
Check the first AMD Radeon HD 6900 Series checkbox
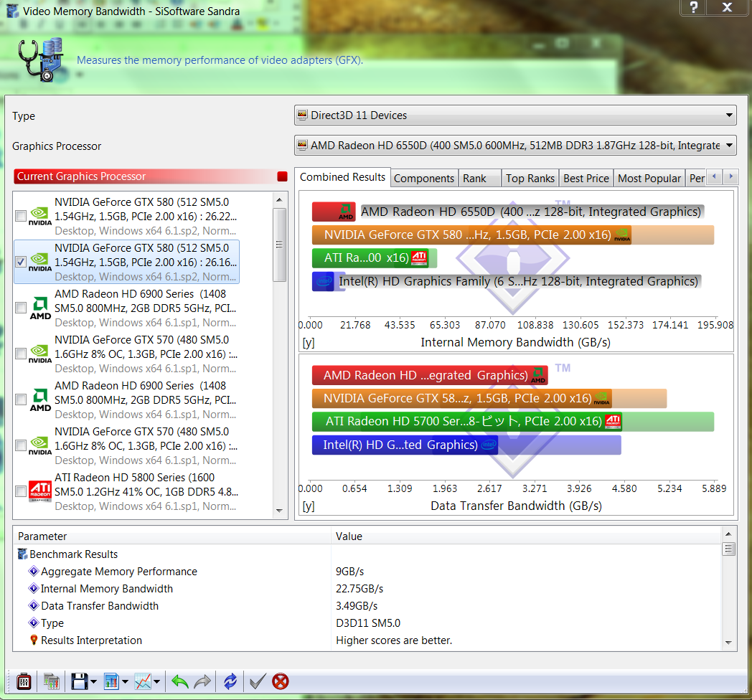pyautogui.click(x=21, y=308)
